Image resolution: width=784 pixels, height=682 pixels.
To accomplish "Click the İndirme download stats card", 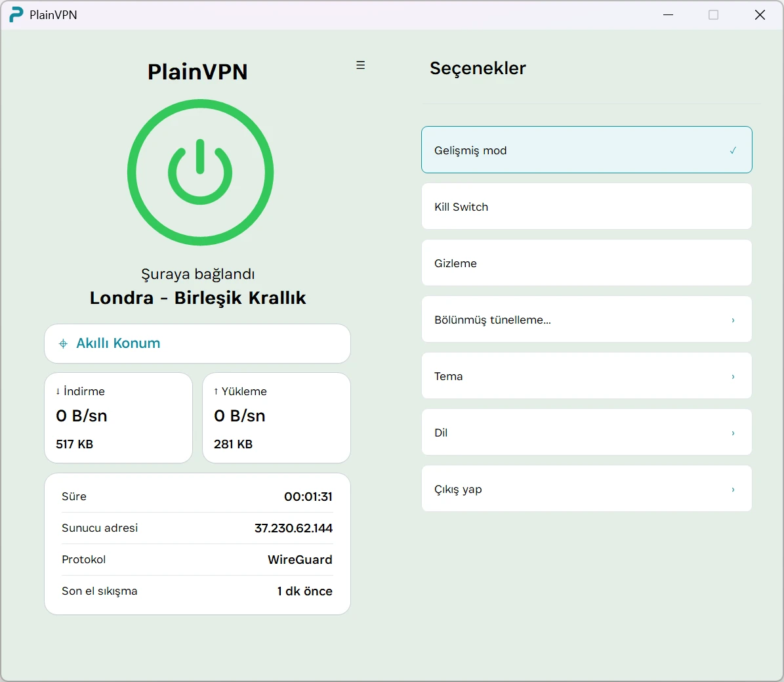I will coord(119,418).
